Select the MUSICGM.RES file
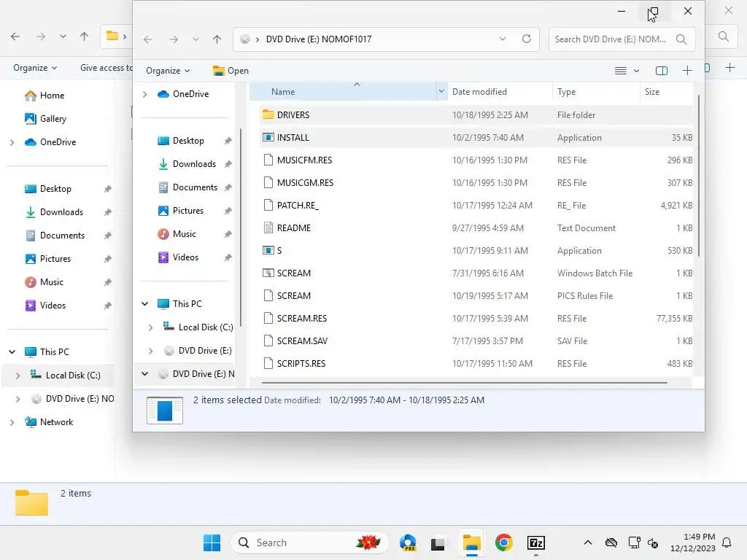Image resolution: width=747 pixels, height=560 pixels. tap(476, 183)
